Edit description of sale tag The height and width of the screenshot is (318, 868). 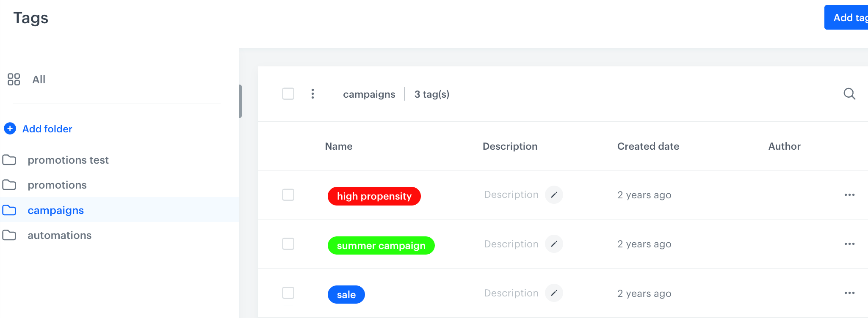coord(554,293)
